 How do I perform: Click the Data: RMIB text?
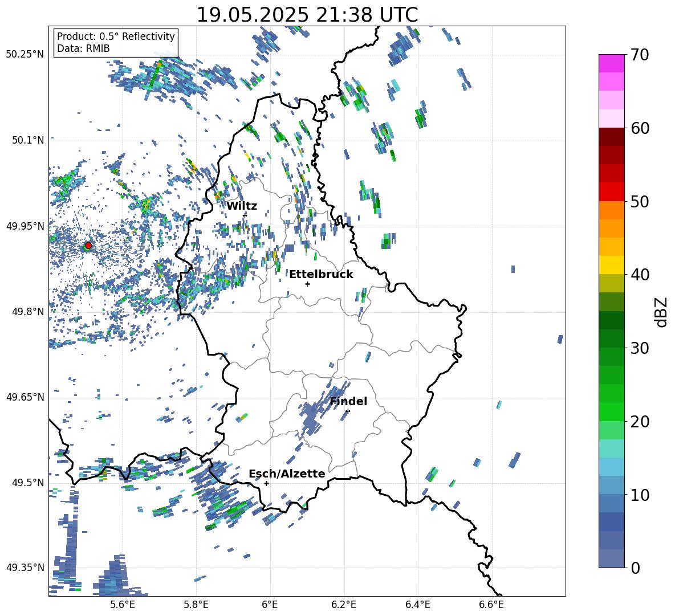click(83, 48)
